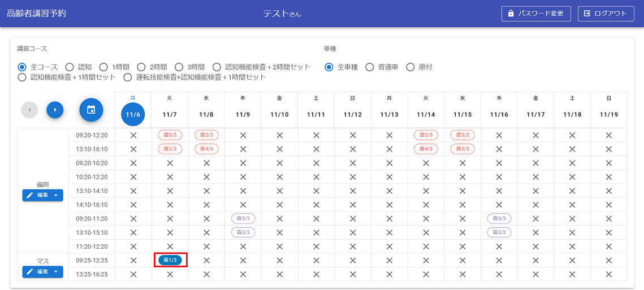Screen dimensions: 644x290
Task: Click 普4/4 slot on 11/8 at 13:10-16:10
Action: click(x=206, y=149)
